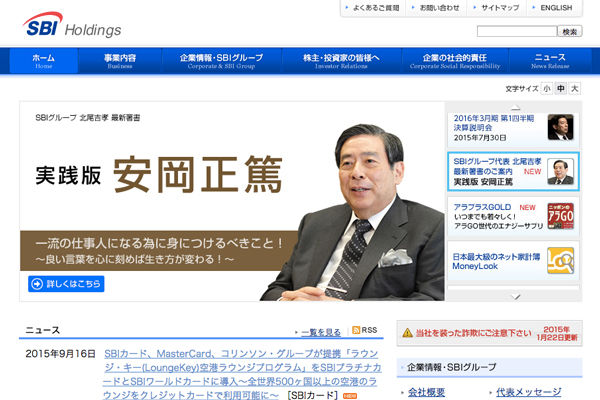Open 企業の社会的責任 CSR menu

455,61
